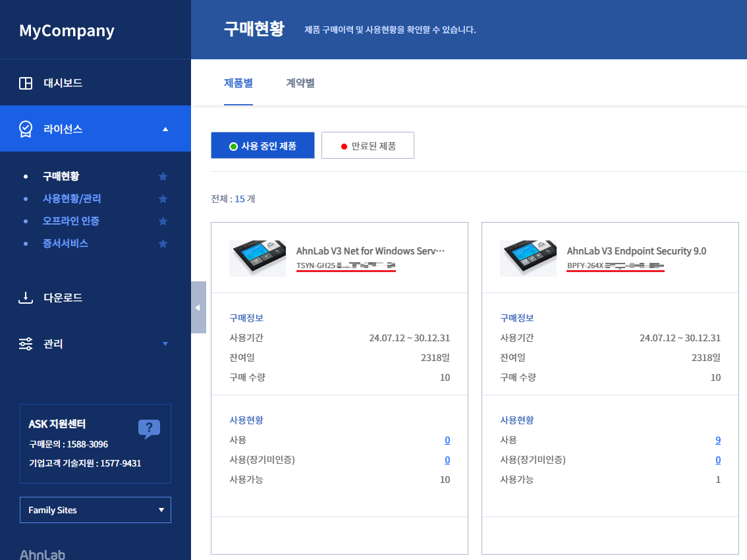
Task: Click 구매문의 phone number 1588-3096
Action: [88, 444]
